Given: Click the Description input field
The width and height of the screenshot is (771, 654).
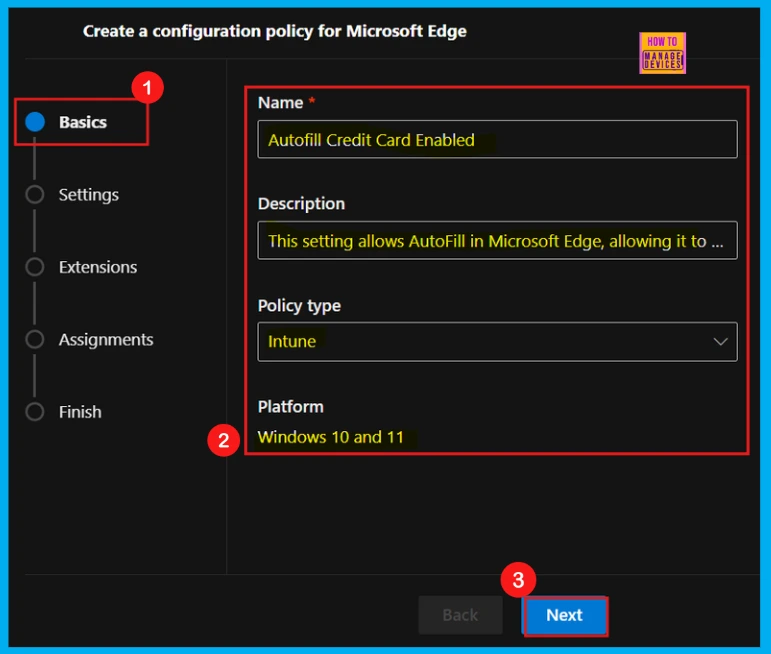Looking at the screenshot, I should click(x=497, y=241).
